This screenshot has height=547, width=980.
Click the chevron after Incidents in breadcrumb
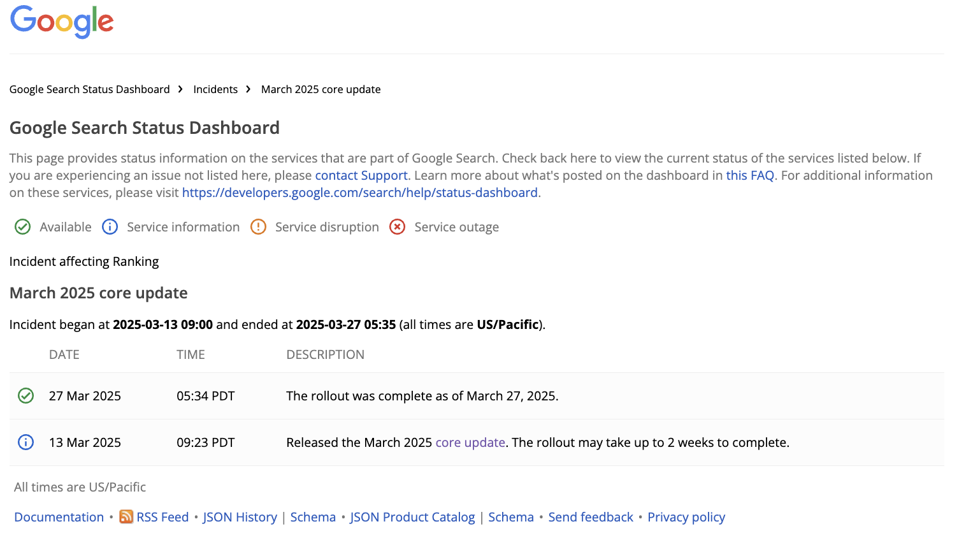[248, 89]
